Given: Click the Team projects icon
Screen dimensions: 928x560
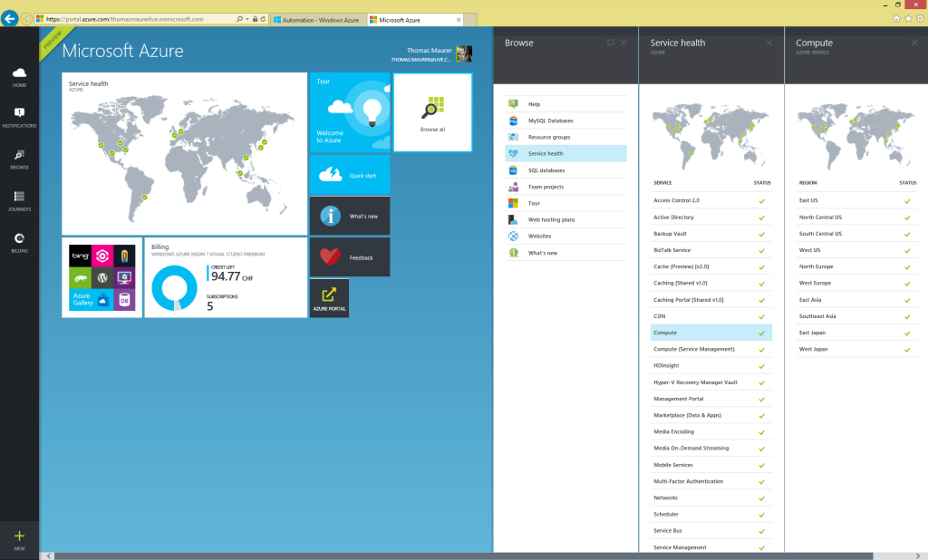Looking at the screenshot, I should point(513,187).
